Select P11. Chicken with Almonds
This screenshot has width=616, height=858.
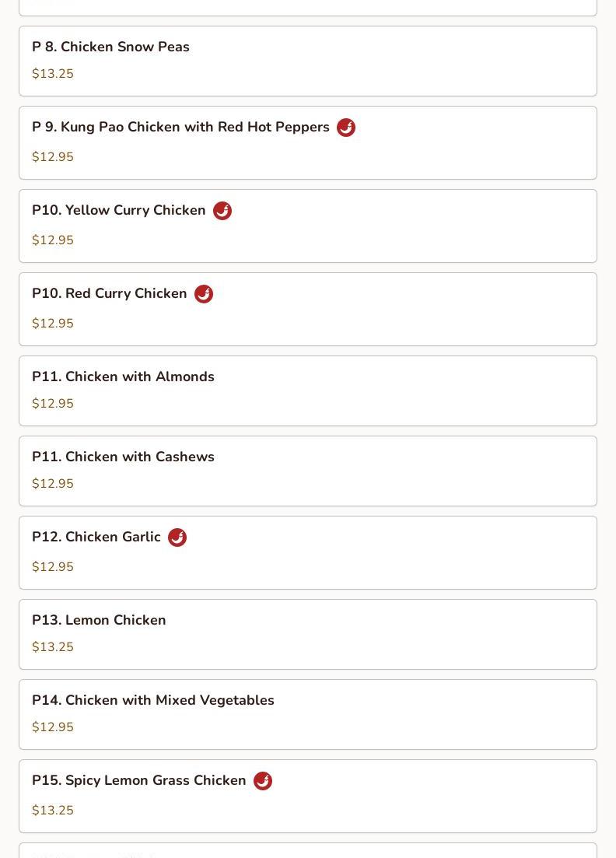(308, 390)
